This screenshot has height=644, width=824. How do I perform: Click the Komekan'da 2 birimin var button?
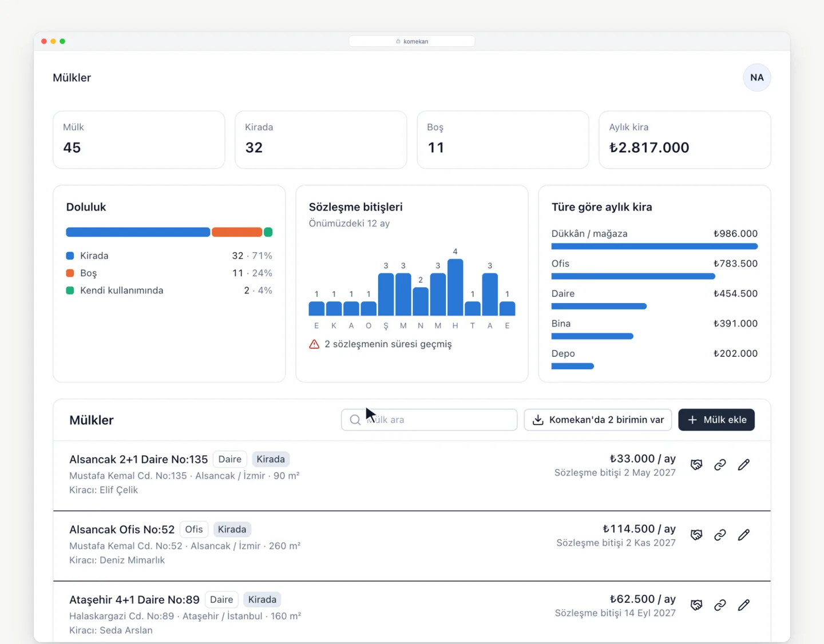click(x=598, y=420)
